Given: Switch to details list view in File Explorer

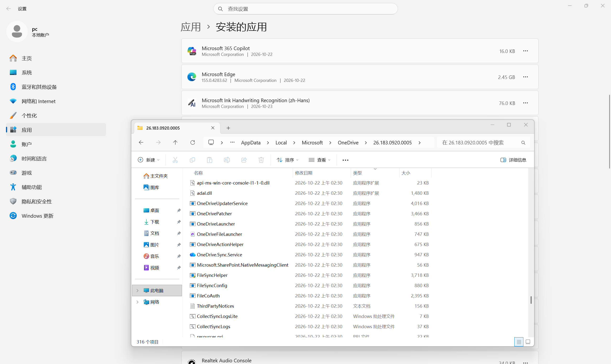Looking at the screenshot, I should click(x=519, y=342).
